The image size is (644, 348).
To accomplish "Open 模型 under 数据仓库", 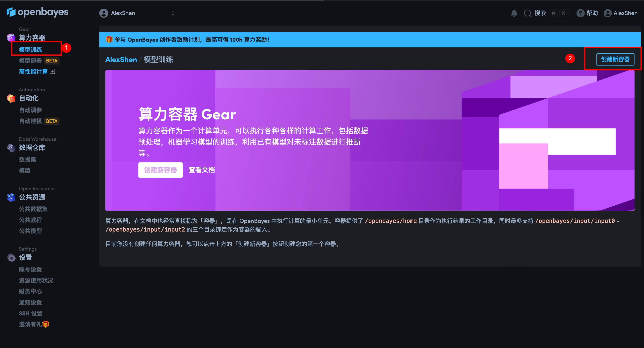I will click(25, 170).
